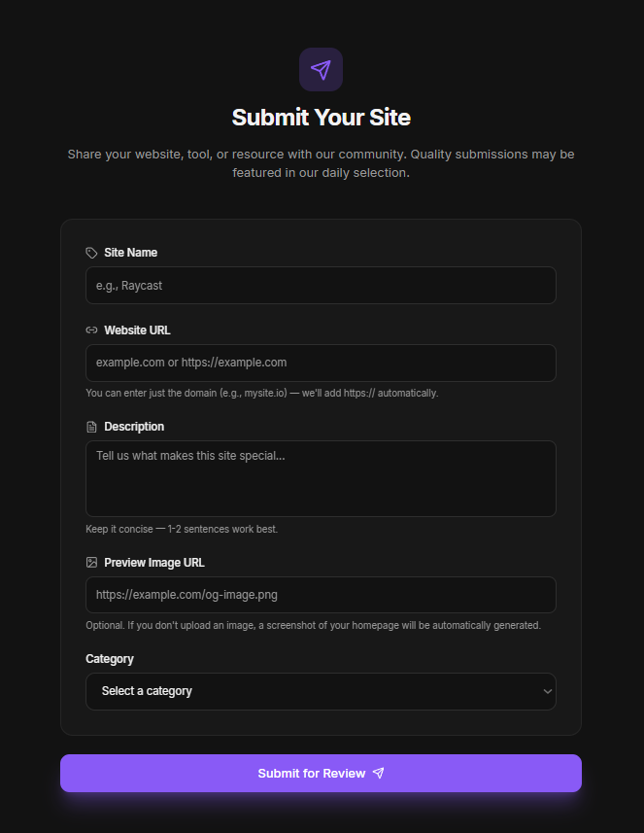
Task: Focus the Site Name input field
Action: click(321, 285)
